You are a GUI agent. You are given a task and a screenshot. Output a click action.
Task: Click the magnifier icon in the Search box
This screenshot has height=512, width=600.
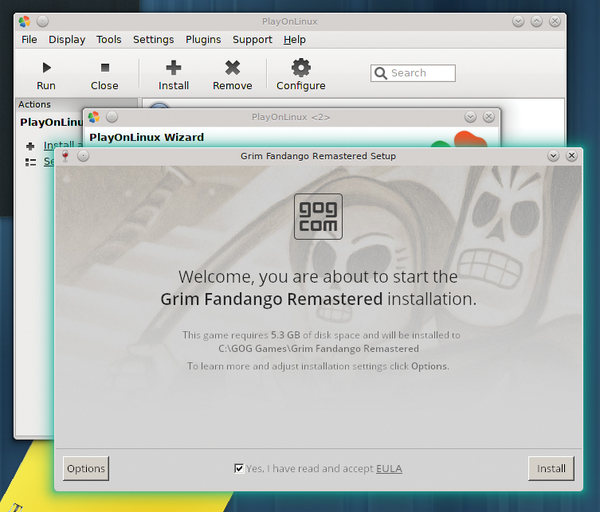[380, 73]
